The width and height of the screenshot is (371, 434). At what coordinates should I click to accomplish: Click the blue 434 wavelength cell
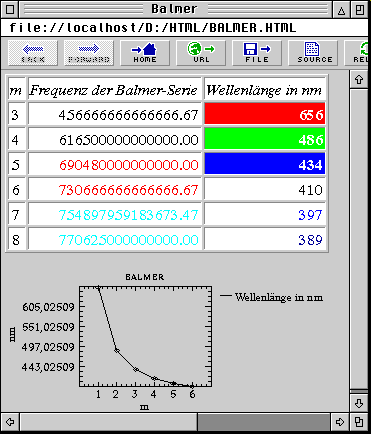[265, 164]
